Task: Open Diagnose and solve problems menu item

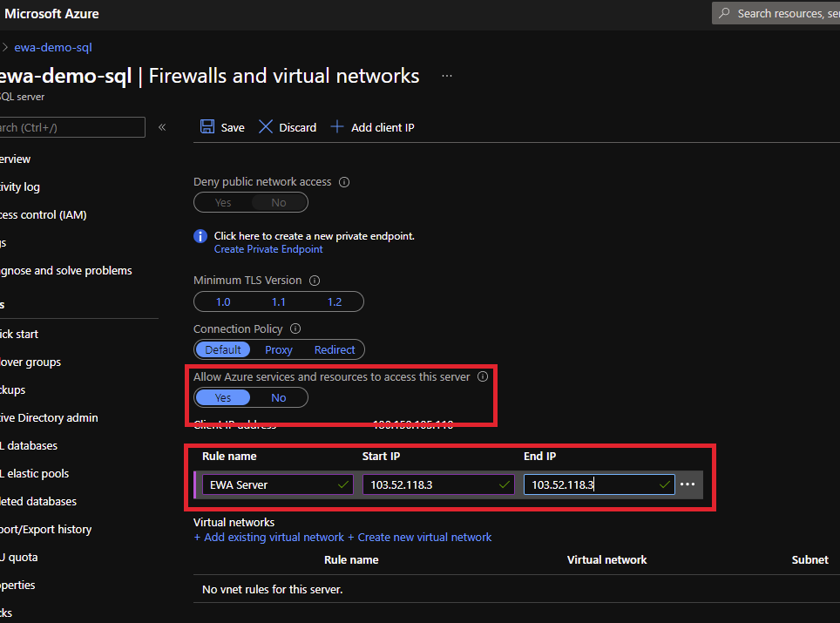Action: [x=66, y=271]
